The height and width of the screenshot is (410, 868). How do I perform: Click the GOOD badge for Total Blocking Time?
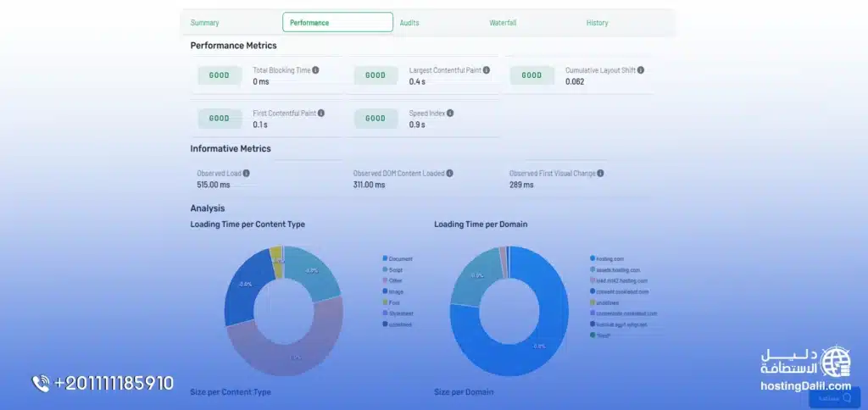coord(220,75)
